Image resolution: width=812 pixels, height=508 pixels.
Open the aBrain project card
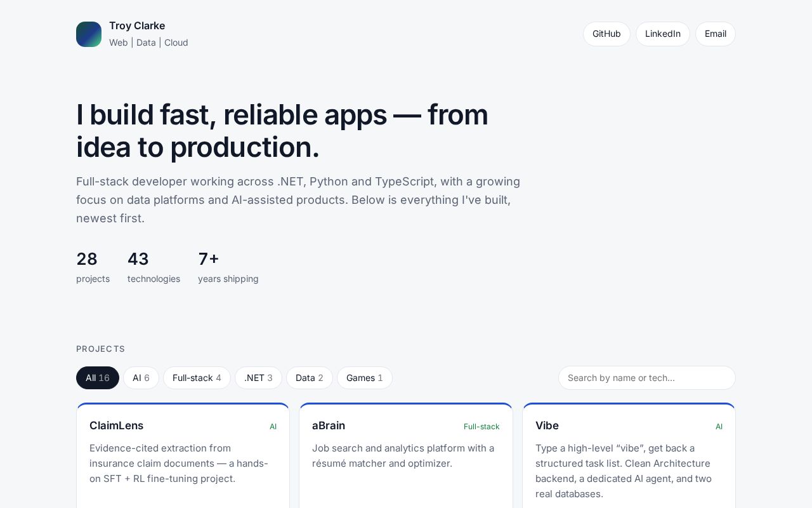tap(406, 455)
